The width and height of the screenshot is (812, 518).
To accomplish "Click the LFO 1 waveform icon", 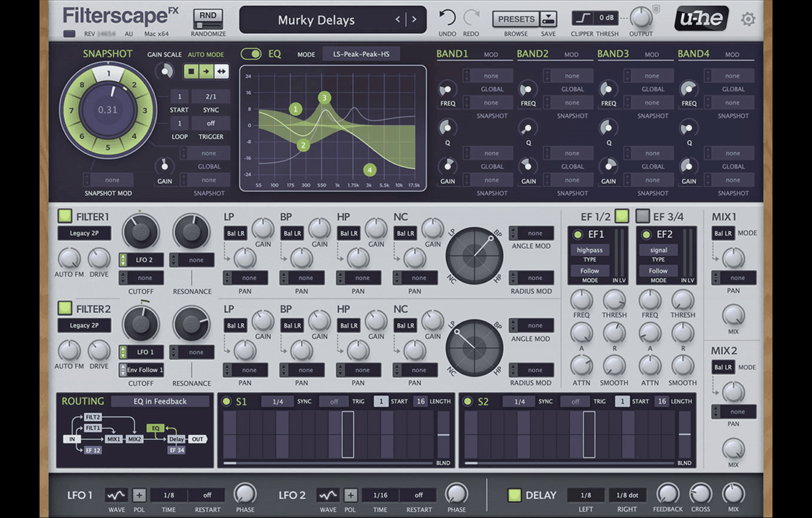I will (x=116, y=495).
